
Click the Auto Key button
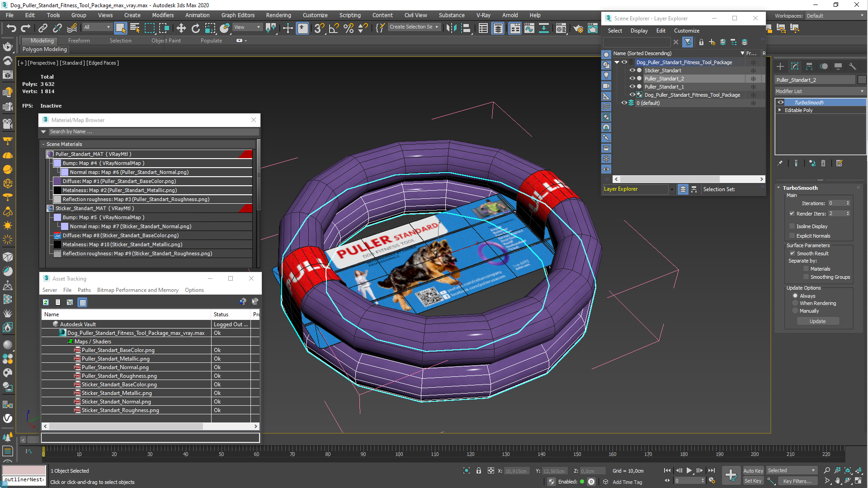coord(753,471)
